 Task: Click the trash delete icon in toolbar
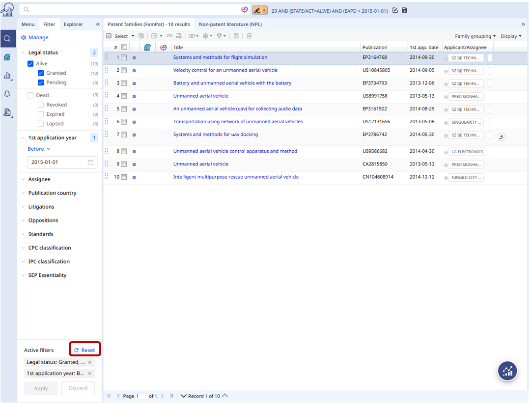[x=249, y=36]
